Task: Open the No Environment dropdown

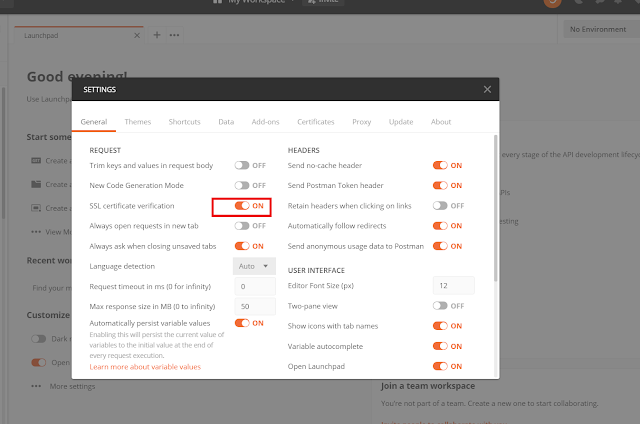Action: (x=601, y=29)
